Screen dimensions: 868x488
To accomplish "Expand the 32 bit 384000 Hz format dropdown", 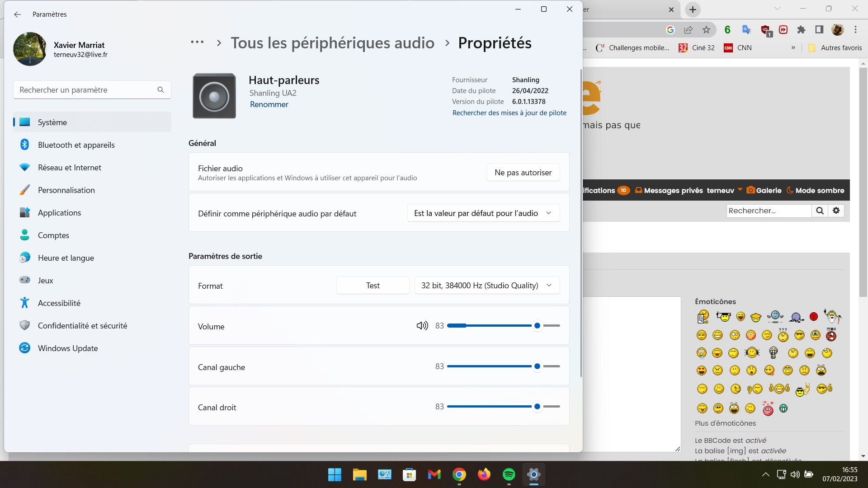I will [x=487, y=286].
